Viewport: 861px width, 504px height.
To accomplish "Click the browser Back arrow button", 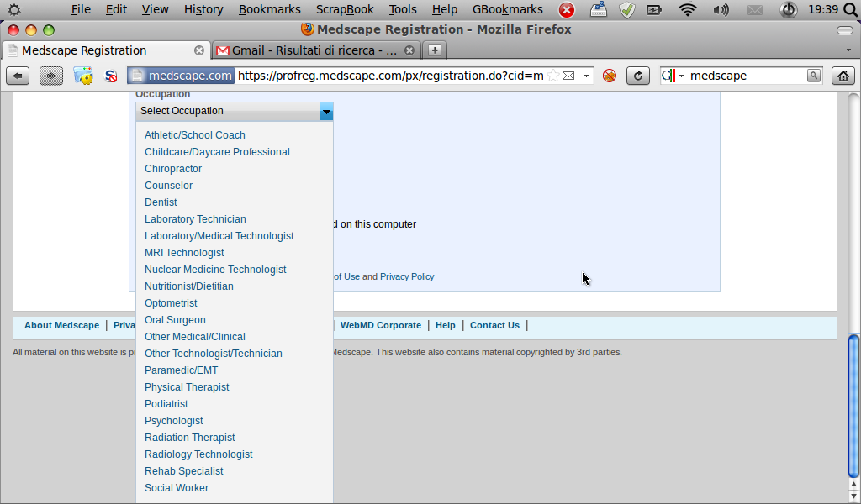I will 18,76.
